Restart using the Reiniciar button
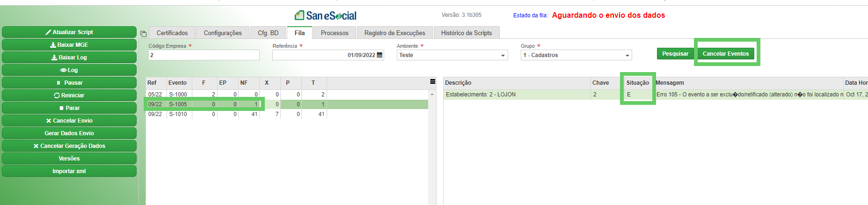 tap(69, 95)
